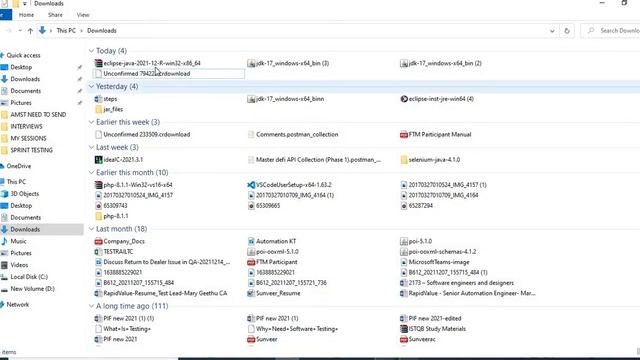Open the View ribbon tab
This screenshot has height=360, width=640.
[83, 15]
